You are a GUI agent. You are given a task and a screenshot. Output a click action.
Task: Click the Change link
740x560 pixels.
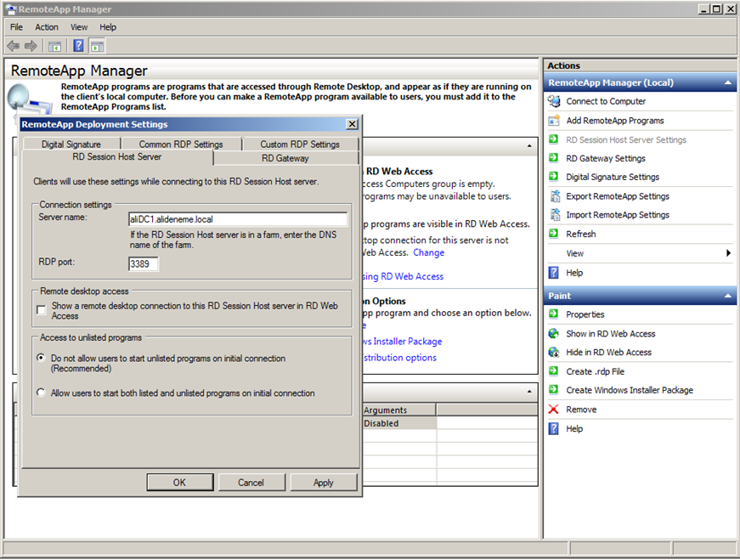point(428,252)
